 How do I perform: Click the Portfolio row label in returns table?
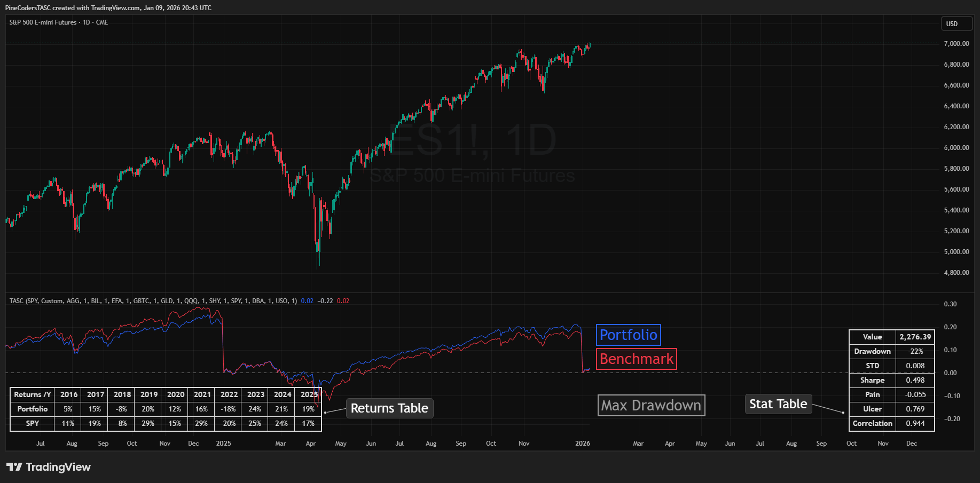[33, 409]
